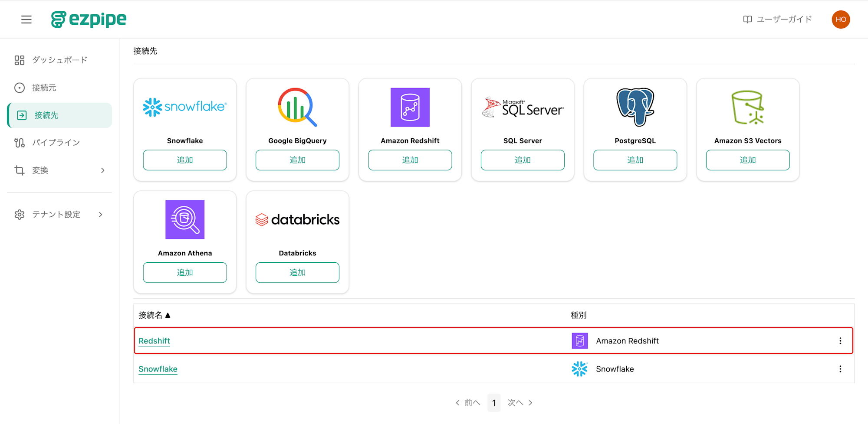Expand the 変換 submenu chevron
The image size is (868, 424).
coord(103,170)
